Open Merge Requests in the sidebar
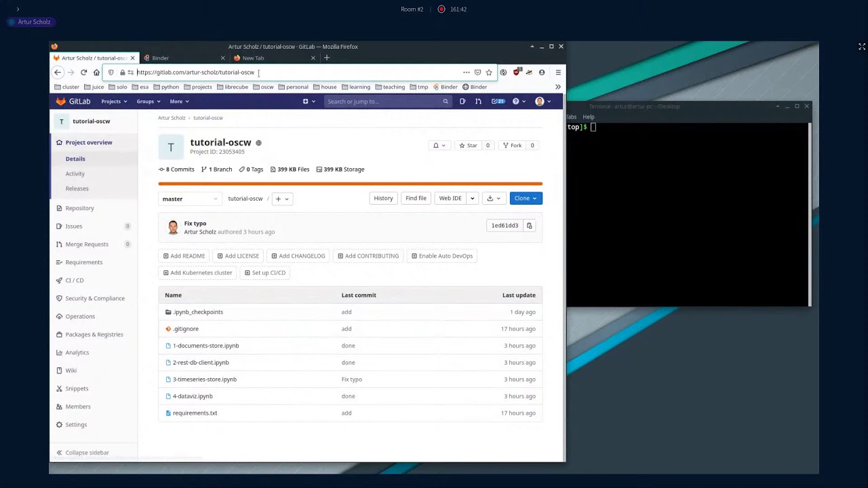 (x=87, y=245)
